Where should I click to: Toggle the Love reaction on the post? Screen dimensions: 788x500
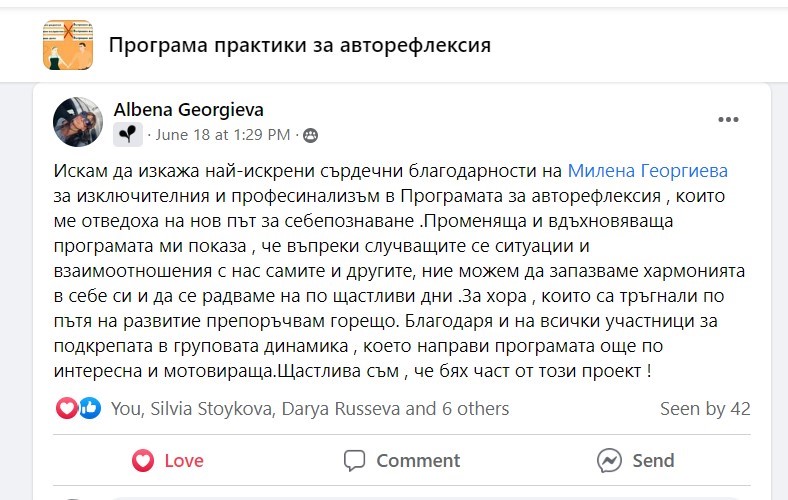pyautogui.click(x=168, y=461)
